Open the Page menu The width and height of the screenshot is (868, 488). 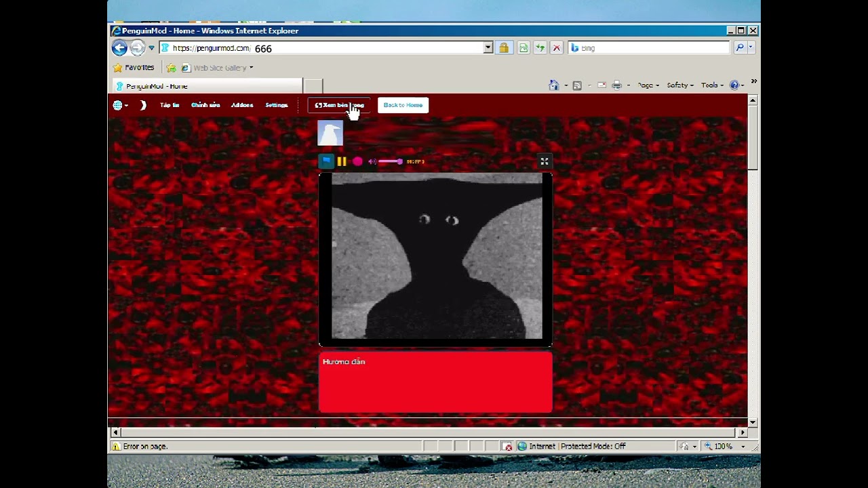(648, 85)
